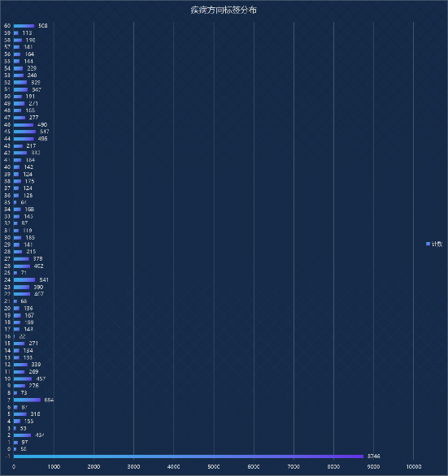This screenshot has height=476, width=448.
Task: Select the bar for category 10
Action: coord(23,379)
